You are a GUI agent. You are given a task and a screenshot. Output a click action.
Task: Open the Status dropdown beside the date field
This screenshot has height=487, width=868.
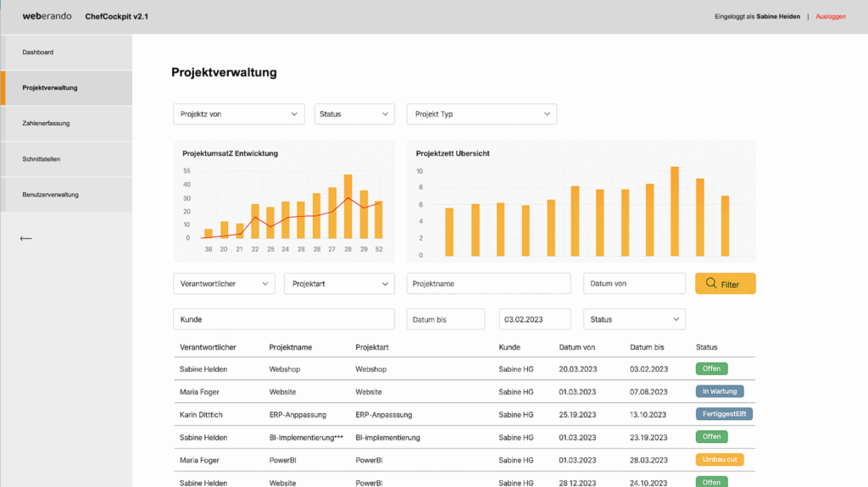(634, 319)
